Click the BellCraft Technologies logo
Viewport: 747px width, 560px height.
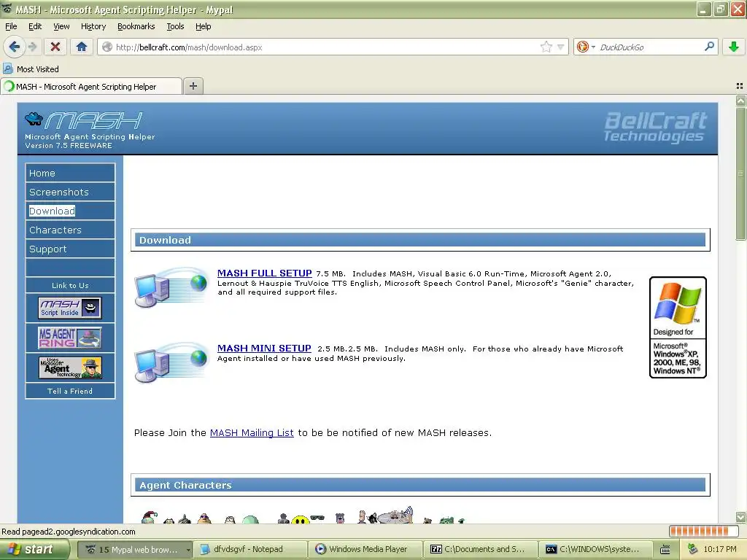(656, 127)
